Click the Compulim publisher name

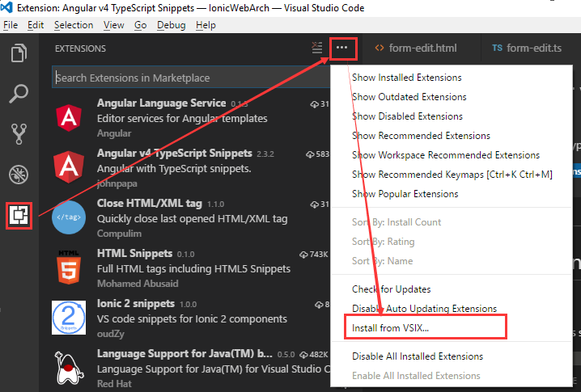click(x=119, y=234)
